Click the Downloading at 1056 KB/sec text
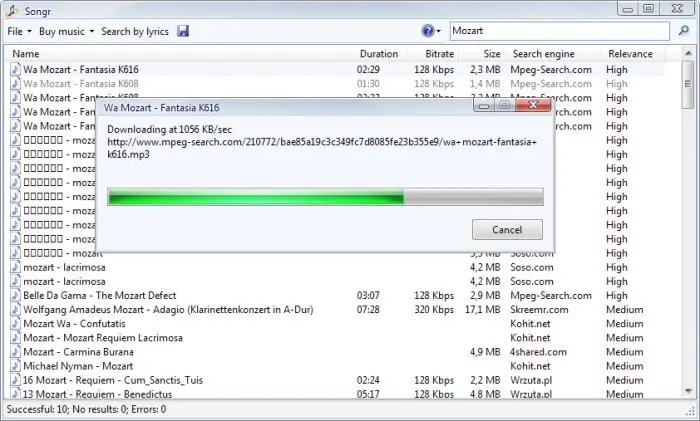This screenshot has width=700, height=421. pyautogui.click(x=170, y=130)
